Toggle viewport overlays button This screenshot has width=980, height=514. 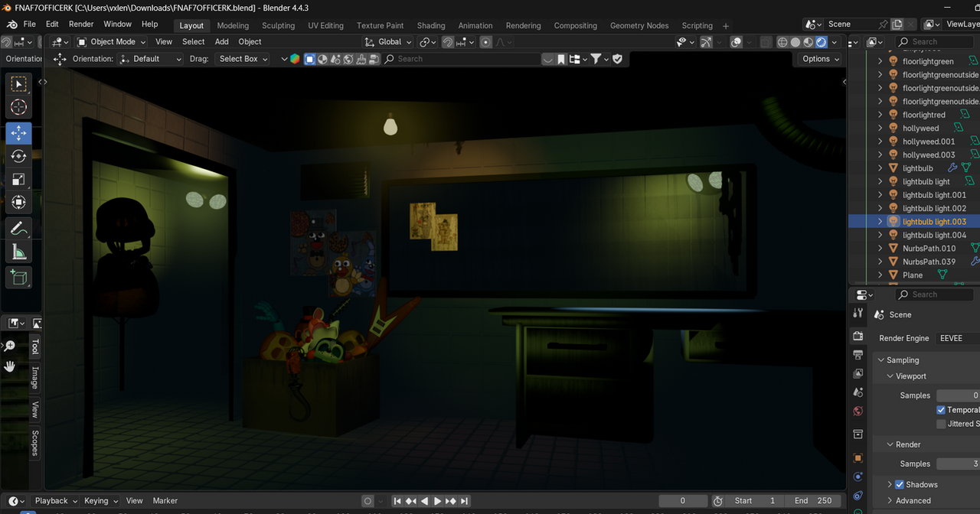pos(736,42)
